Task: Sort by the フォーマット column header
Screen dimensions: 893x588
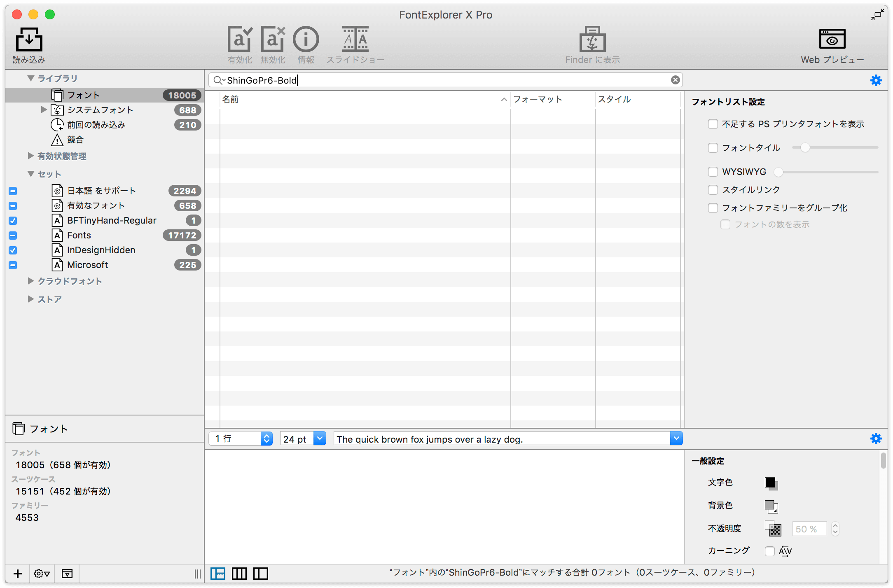Action: tap(553, 99)
